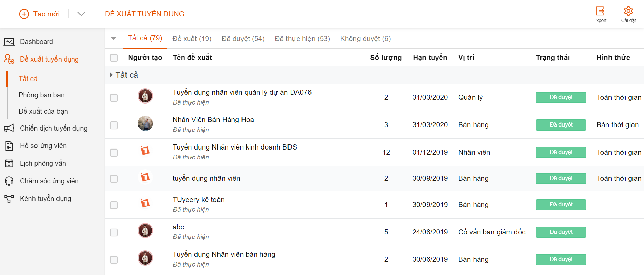Screen dimensions: 644x275
Task: Select Tất cả sidebar sub-item
Action: (28, 79)
